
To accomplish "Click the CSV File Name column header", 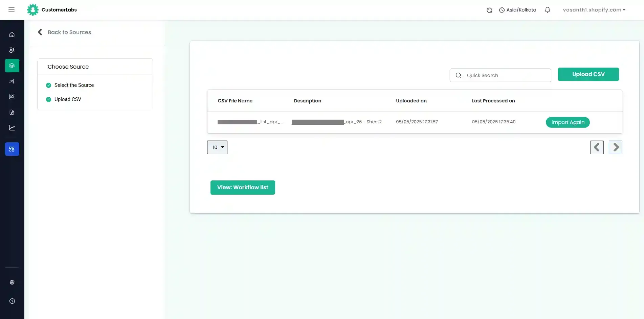I will [x=235, y=101].
